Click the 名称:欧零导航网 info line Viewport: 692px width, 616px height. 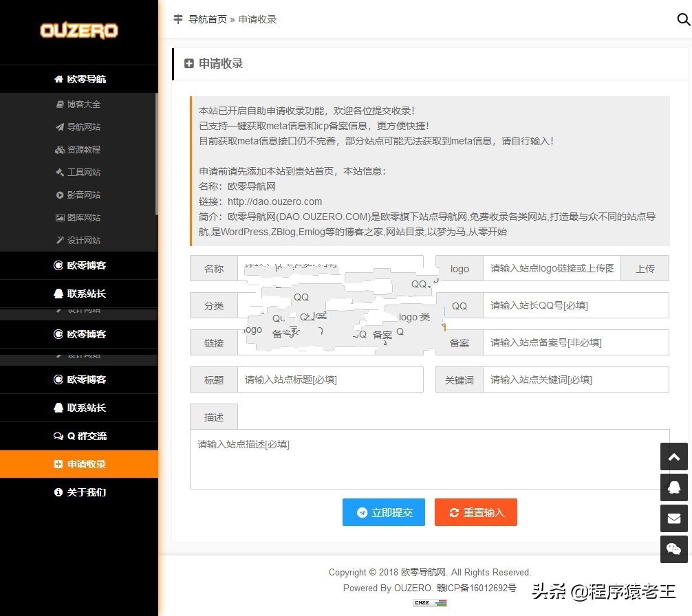coord(237,186)
